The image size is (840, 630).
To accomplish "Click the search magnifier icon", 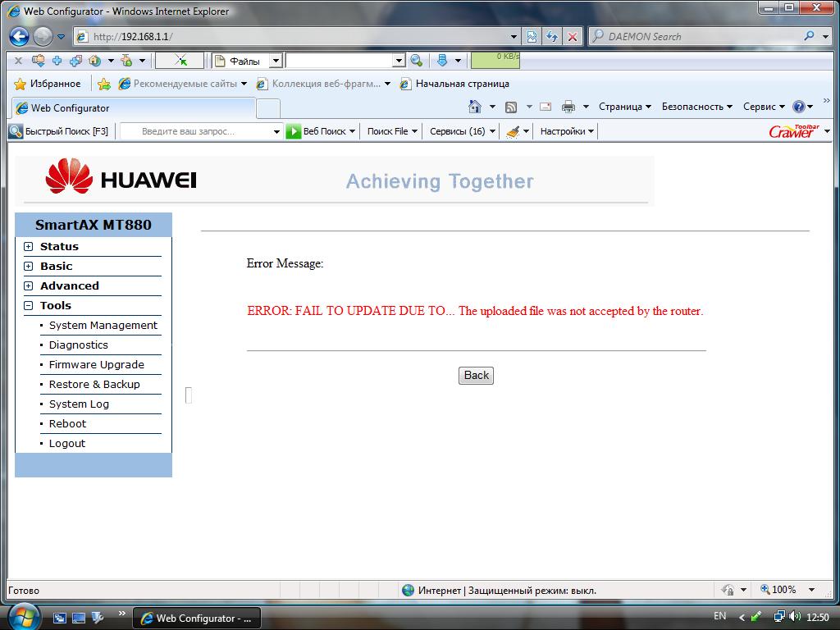I will pyautogui.click(x=809, y=36).
